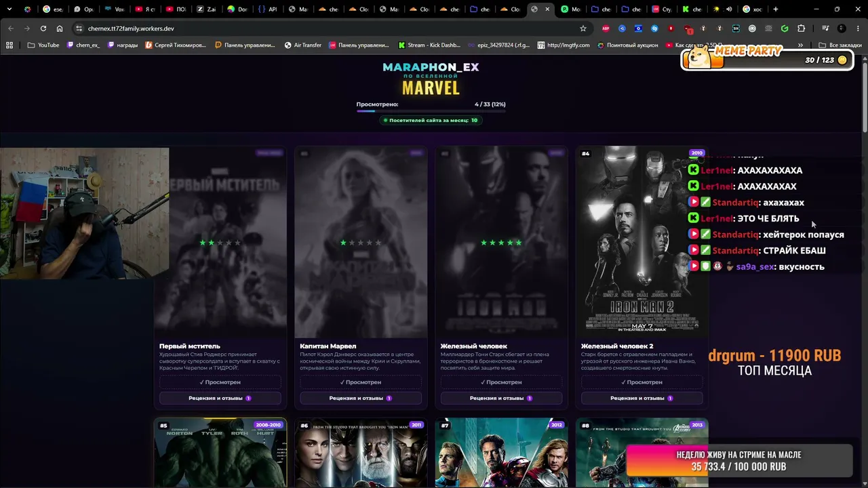Click the 'Просмотрено' marathon progress bar

click(431, 110)
